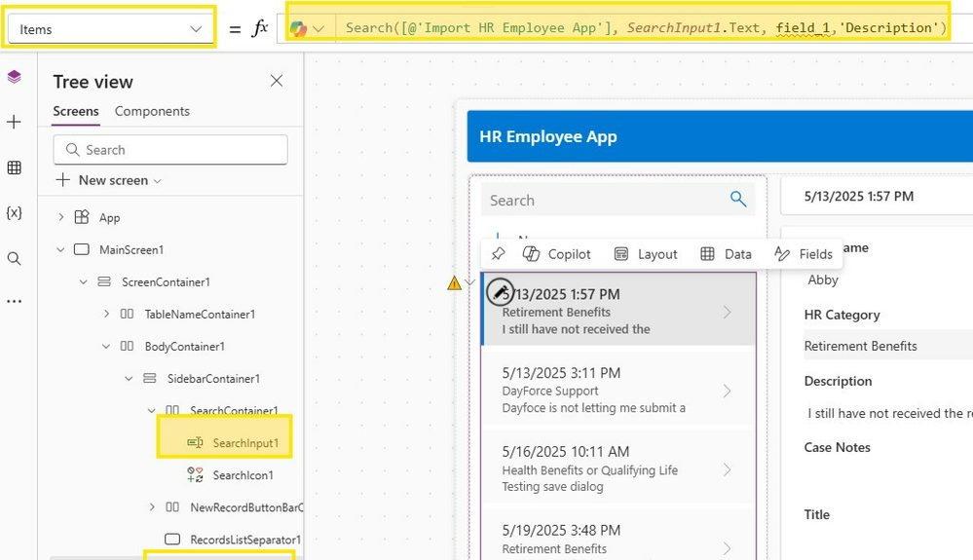Select App in the tree
The image size is (973, 560).
[110, 218]
